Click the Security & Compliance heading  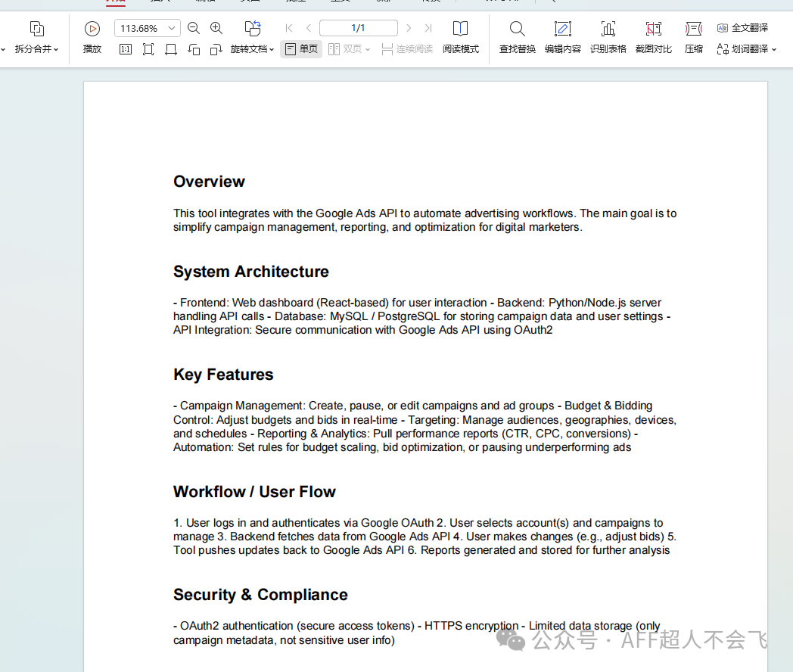(x=260, y=595)
